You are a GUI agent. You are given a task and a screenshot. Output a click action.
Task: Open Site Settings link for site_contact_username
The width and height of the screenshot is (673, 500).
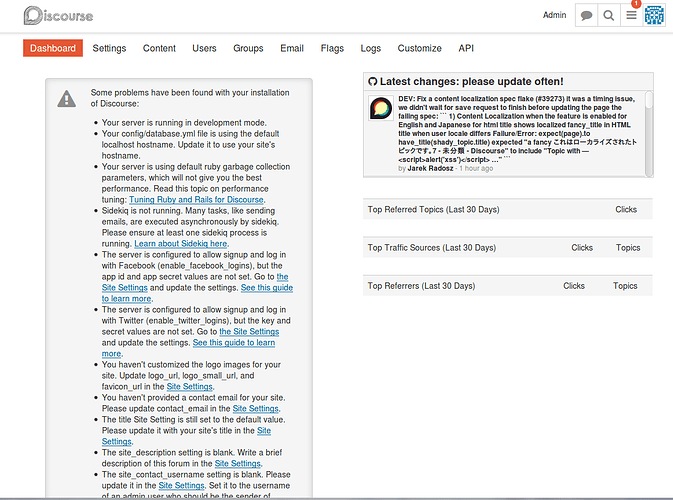[182, 485]
